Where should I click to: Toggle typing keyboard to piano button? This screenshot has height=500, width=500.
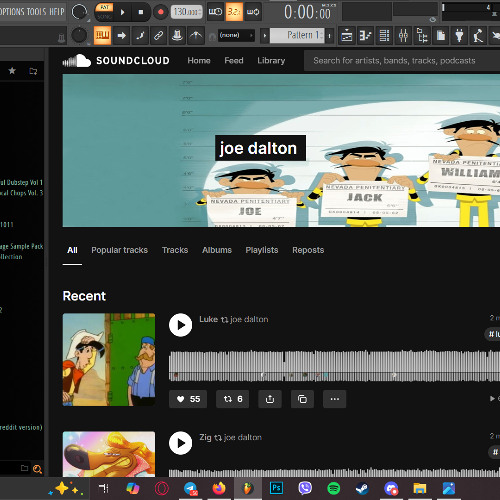(x=102, y=35)
